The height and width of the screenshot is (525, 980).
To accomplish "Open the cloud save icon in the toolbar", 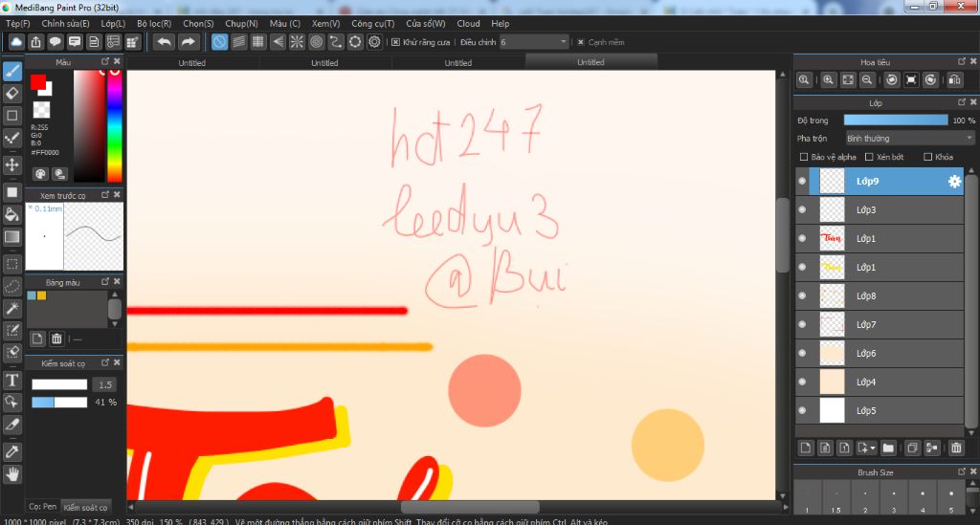I will coord(16,42).
